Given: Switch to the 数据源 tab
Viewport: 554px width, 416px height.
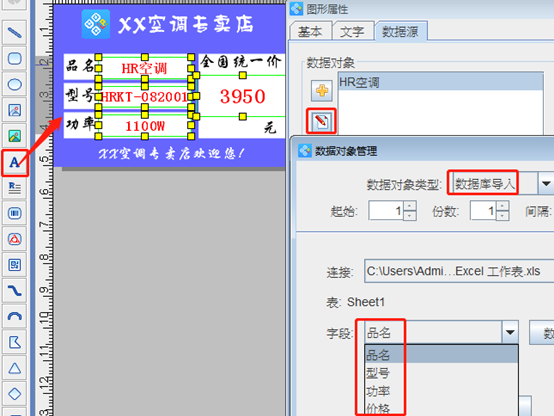Looking at the screenshot, I should tap(401, 32).
